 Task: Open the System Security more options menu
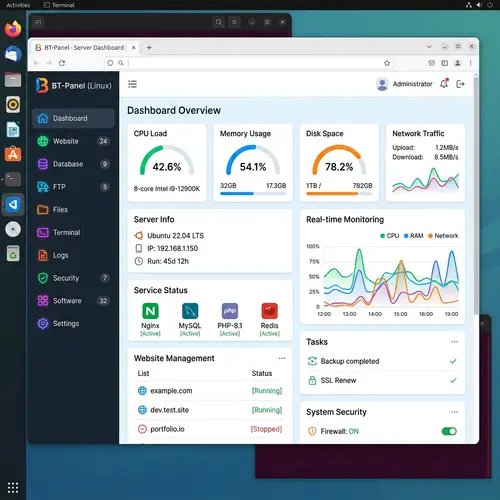click(454, 412)
